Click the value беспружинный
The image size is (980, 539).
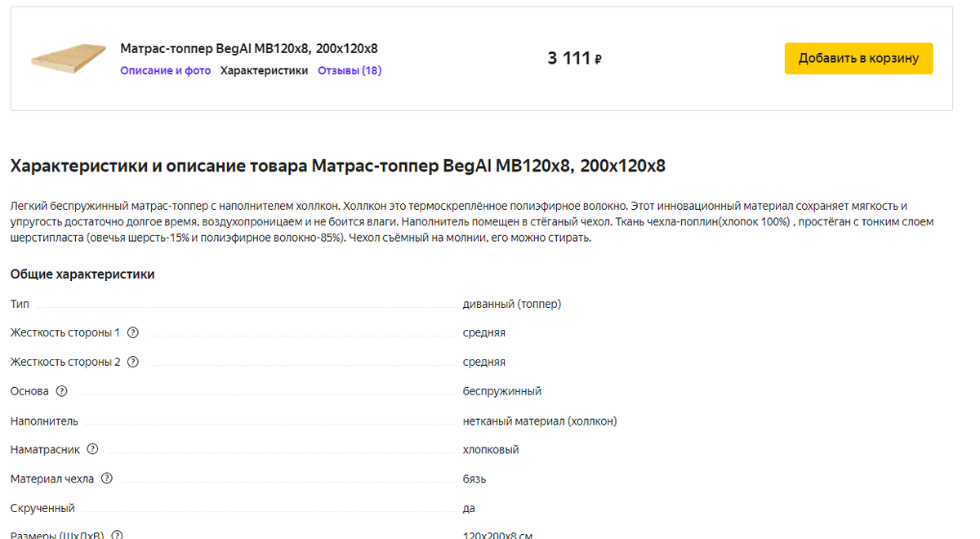pos(502,391)
